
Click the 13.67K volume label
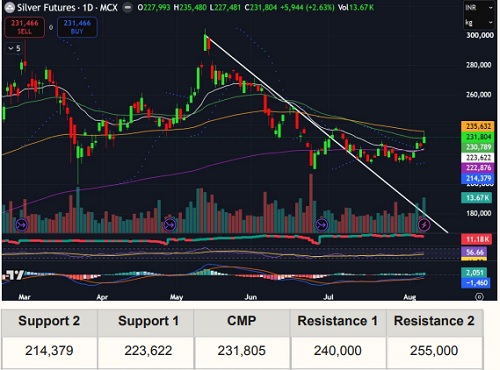477,198
